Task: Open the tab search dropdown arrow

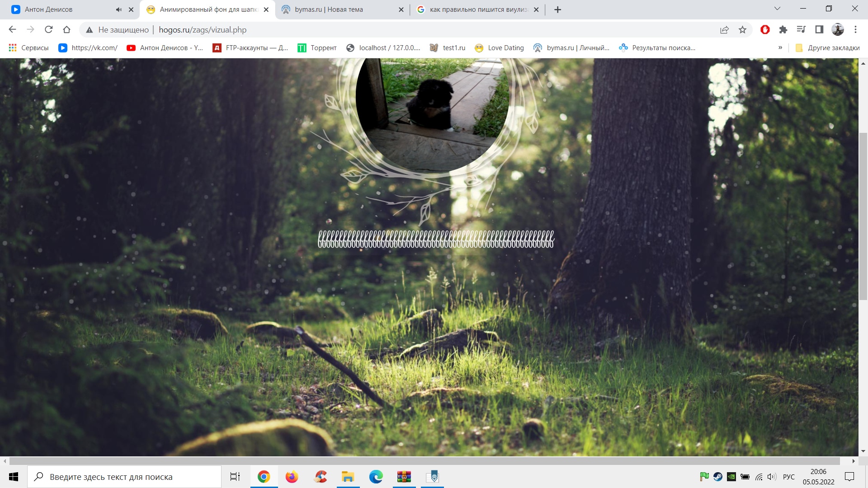Action: 777,9
